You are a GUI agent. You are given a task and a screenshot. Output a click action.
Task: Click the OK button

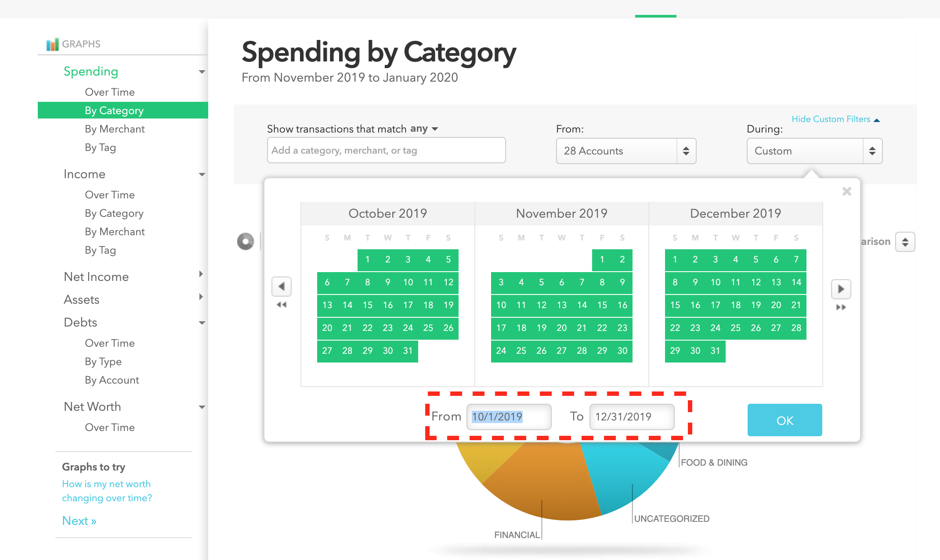tap(785, 420)
